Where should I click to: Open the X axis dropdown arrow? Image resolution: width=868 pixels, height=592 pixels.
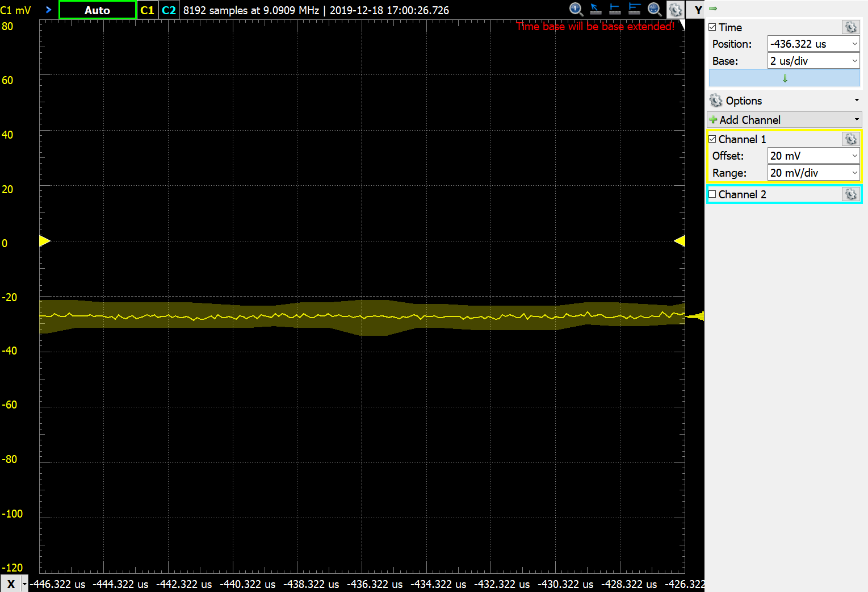(x=24, y=583)
